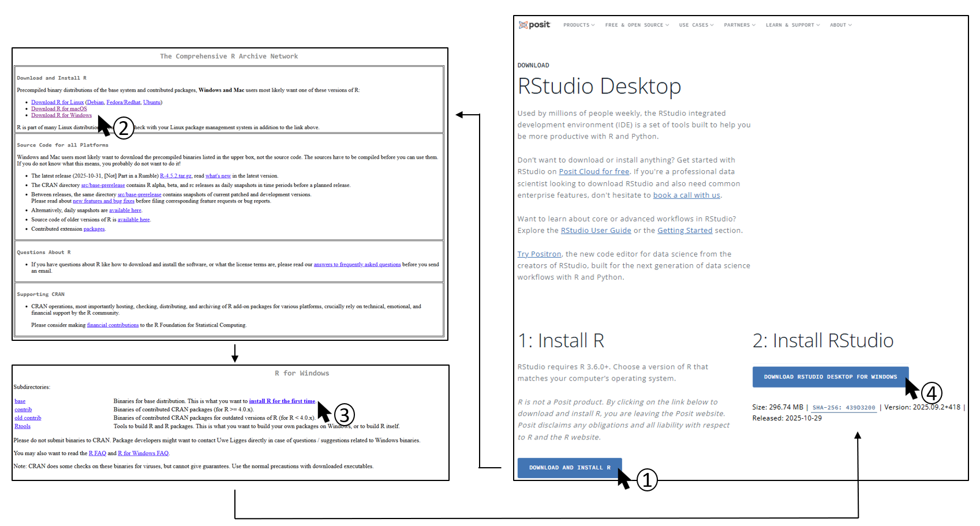This screenshot has width=980, height=526.
Task: Click the book a call with us link
Action: tap(686, 195)
